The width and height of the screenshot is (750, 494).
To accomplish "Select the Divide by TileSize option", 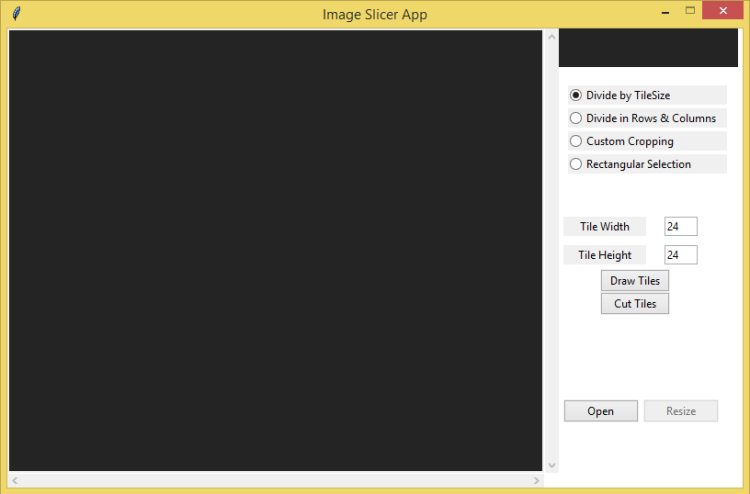I will click(x=576, y=95).
